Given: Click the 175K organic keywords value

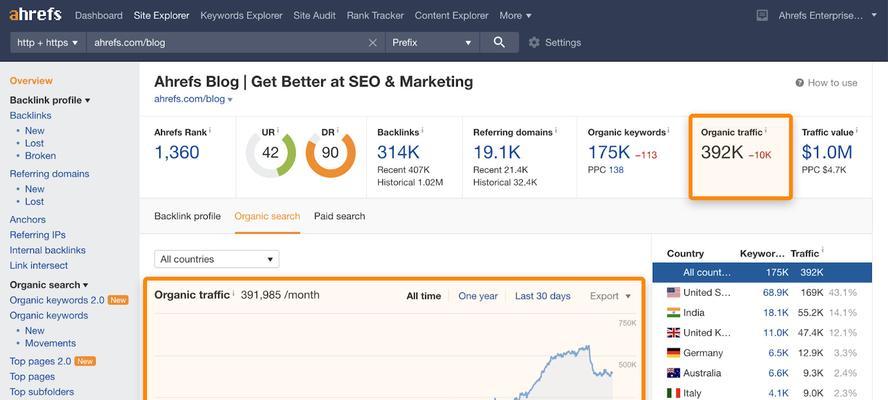Looking at the screenshot, I should (609, 152).
